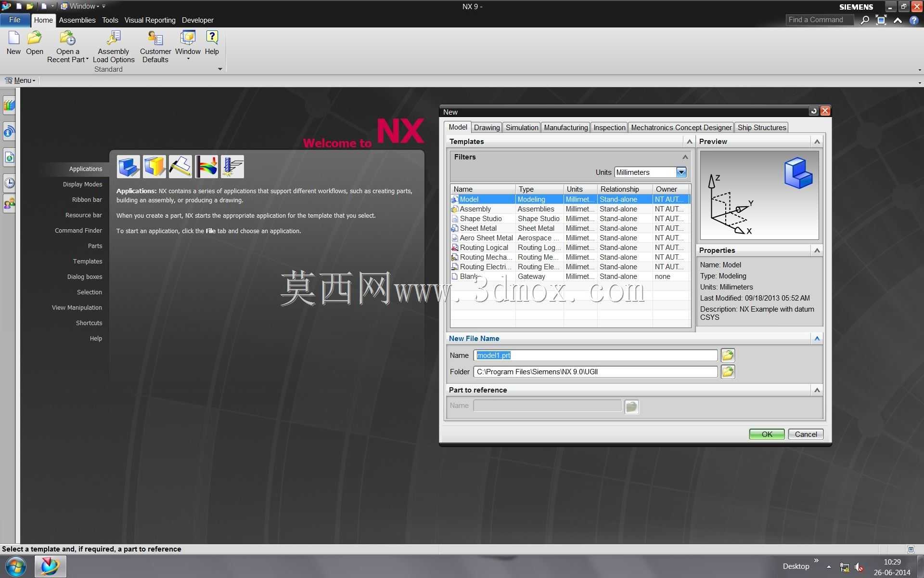Open the Templates welcome topic
Screen dimensions: 924x578
pos(88,262)
